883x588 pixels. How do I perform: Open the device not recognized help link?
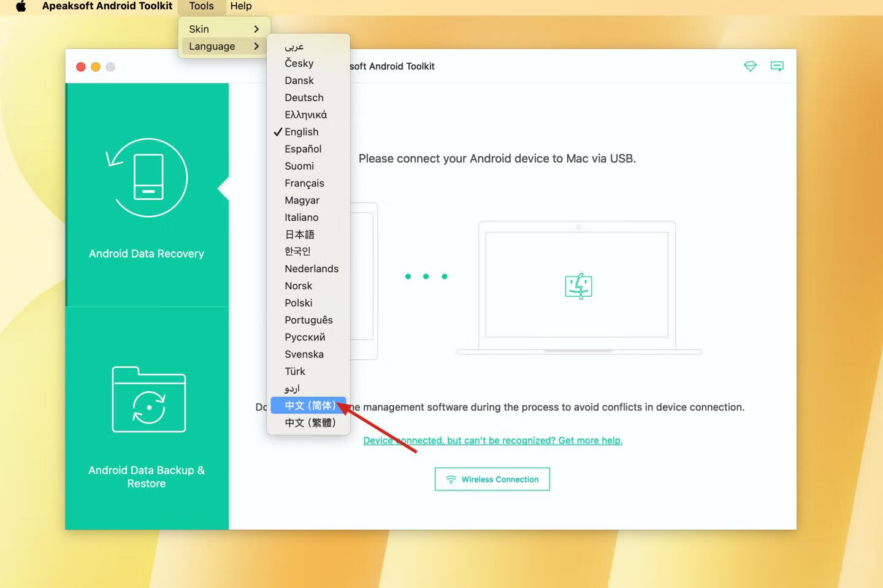coord(492,440)
